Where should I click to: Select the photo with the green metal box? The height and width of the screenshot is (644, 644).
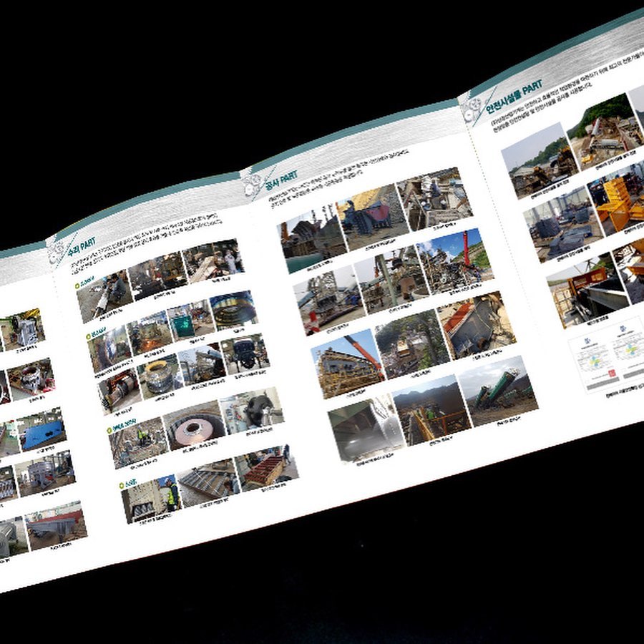(191, 321)
